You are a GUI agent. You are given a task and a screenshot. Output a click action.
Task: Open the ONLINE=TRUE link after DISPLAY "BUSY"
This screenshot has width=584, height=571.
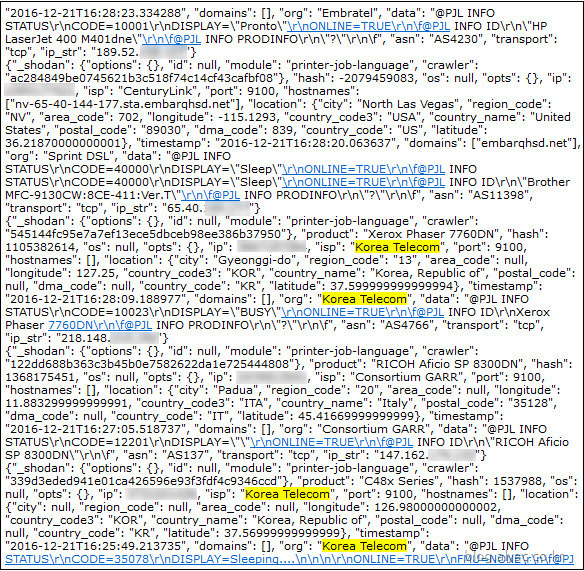[362, 313]
